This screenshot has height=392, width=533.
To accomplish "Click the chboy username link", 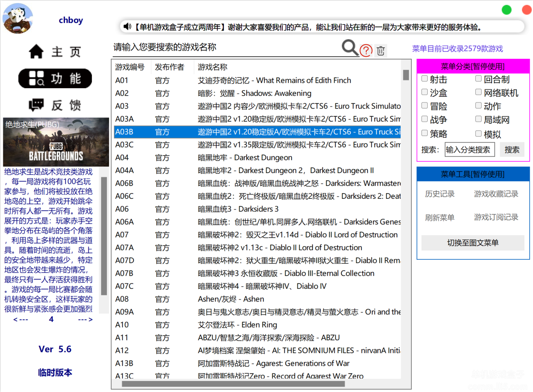I will (71, 20).
